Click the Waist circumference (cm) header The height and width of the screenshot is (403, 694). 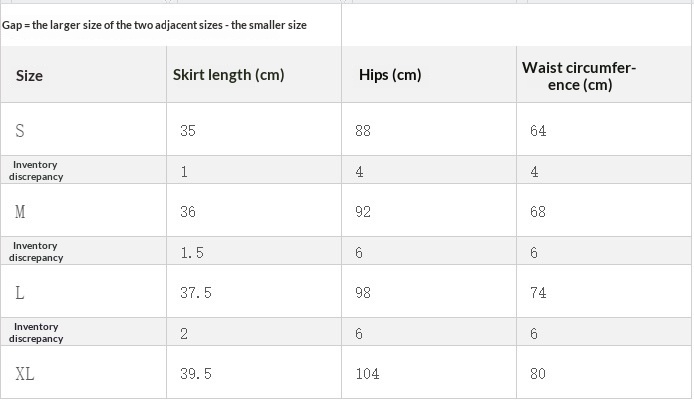tap(579, 76)
